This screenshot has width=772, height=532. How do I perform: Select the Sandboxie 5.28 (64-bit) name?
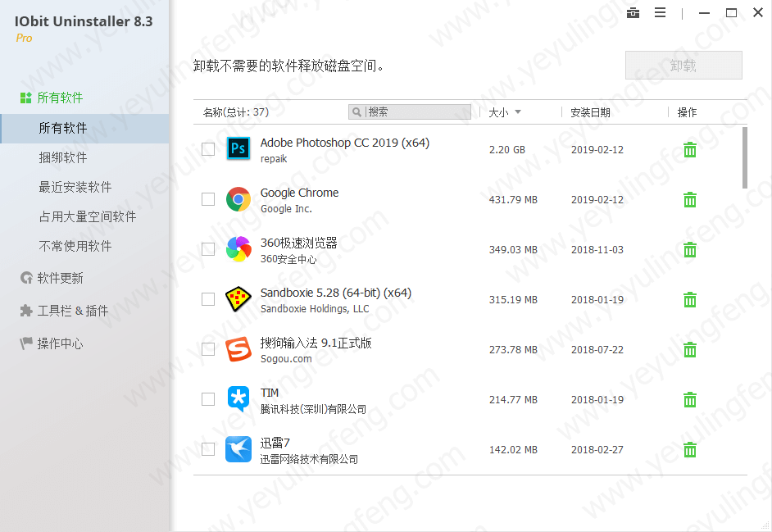pos(336,293)
